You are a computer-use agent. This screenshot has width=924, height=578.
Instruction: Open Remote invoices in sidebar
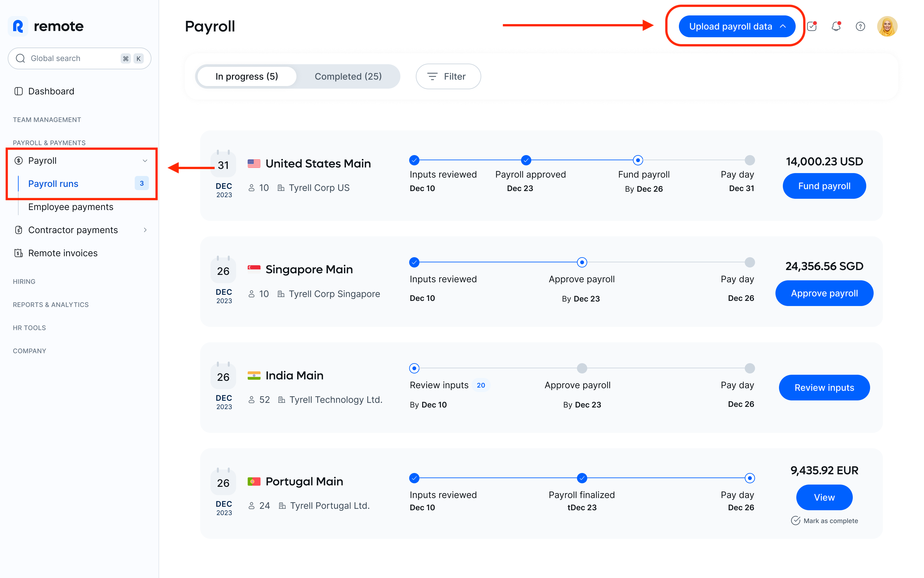click(63, 253)
